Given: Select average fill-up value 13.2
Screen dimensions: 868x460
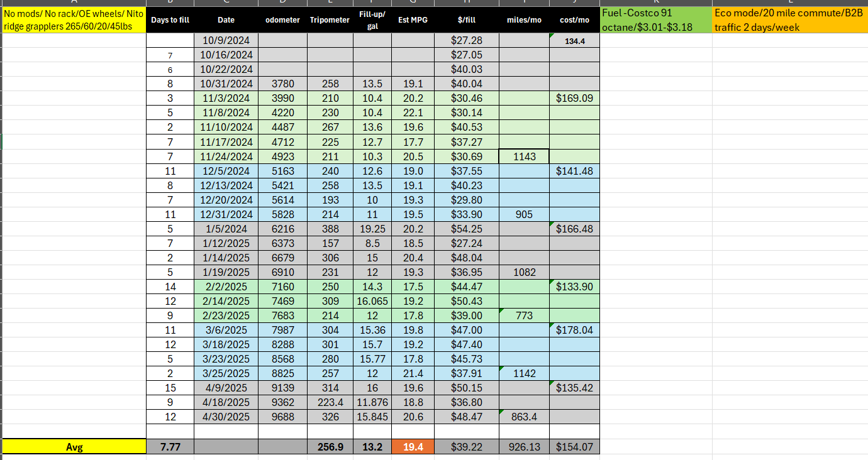Looking at the screenshot, I should [x=372, y=447].
